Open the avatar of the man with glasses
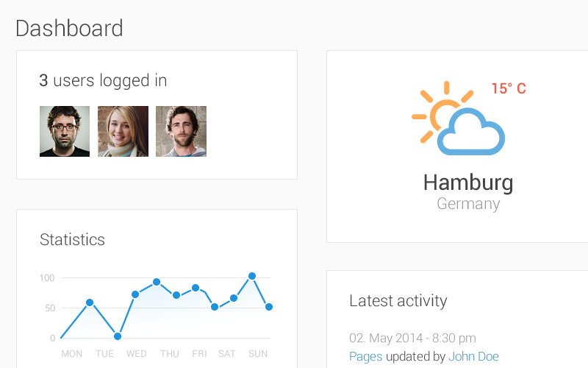 pos(65,131)
